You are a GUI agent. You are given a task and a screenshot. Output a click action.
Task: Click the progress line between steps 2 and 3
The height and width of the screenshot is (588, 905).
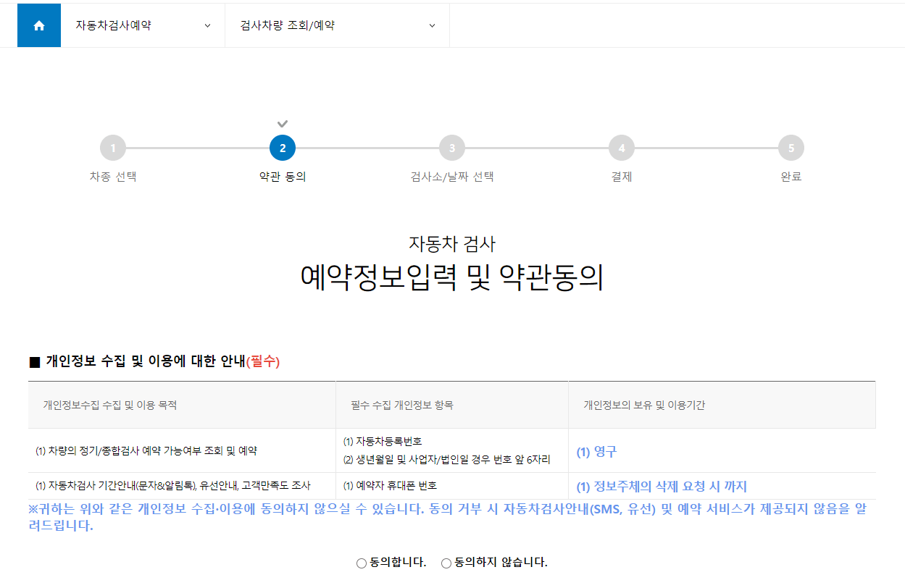367,147
